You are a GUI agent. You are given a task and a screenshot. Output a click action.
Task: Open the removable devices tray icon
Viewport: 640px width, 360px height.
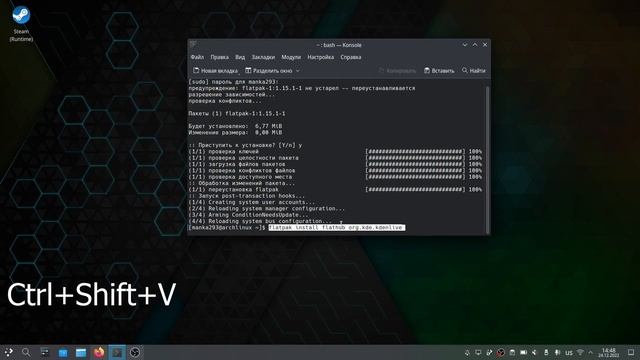click(546, 352)
